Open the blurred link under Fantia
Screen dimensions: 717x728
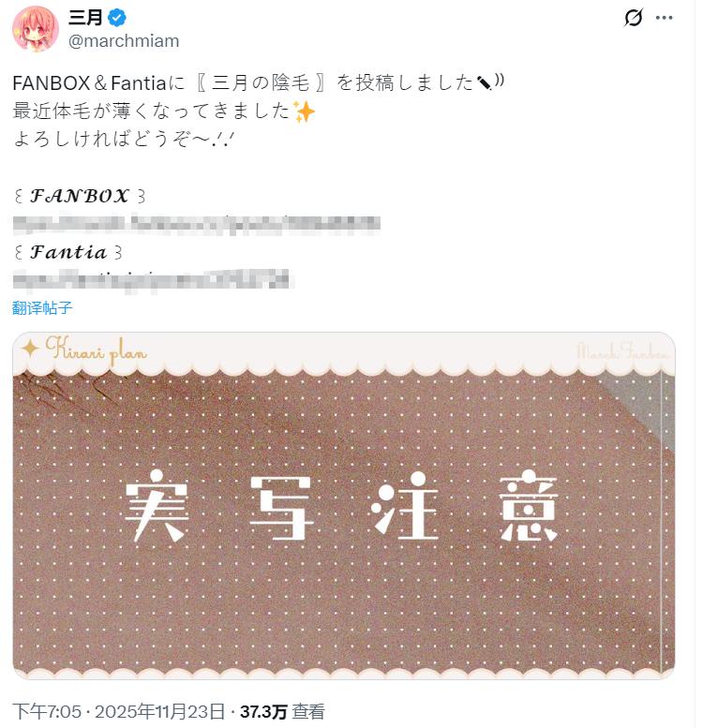[153, 279]
